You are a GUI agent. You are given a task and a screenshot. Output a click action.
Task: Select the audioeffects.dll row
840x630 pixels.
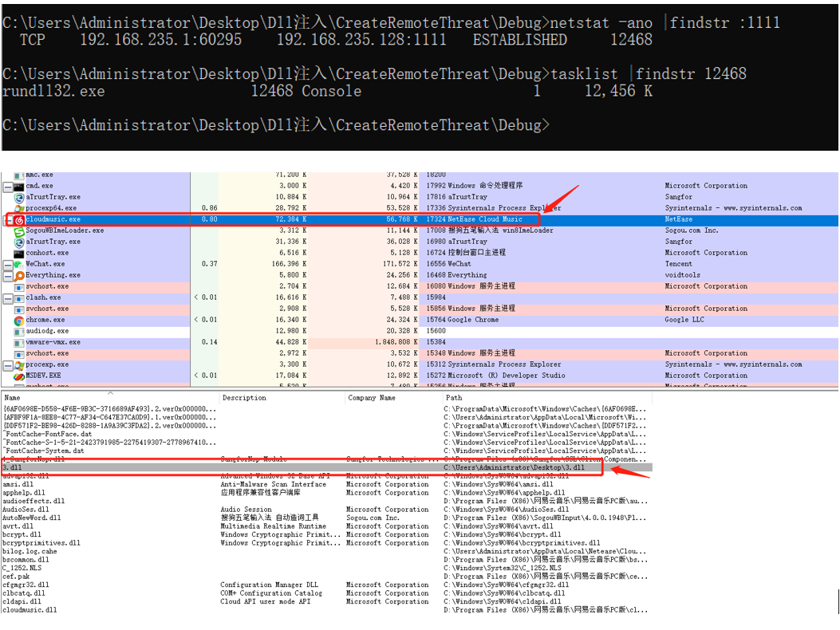(326, 502)
